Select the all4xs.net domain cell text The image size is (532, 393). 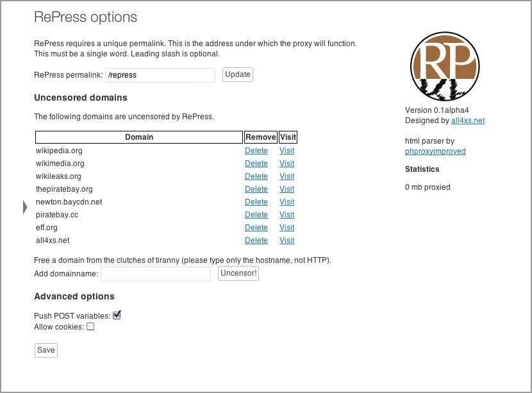[x=53, y=240]
